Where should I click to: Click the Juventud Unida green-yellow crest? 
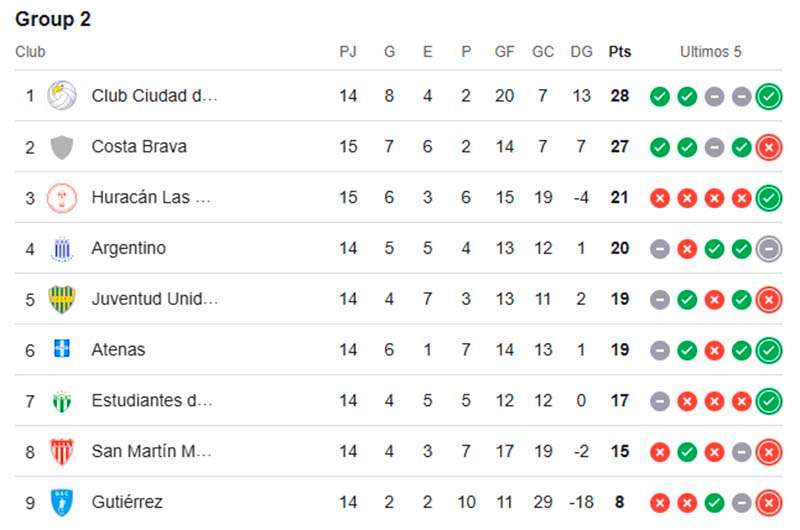point(62,299)
